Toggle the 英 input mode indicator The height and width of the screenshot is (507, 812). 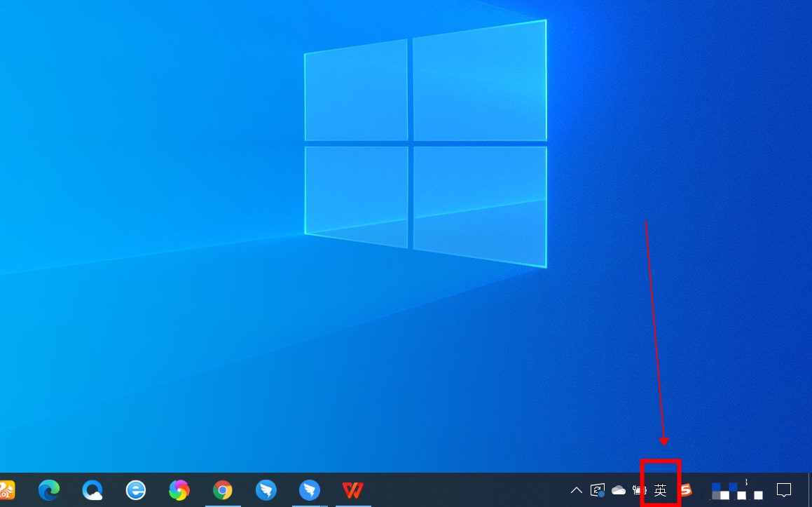coord(660,489)
